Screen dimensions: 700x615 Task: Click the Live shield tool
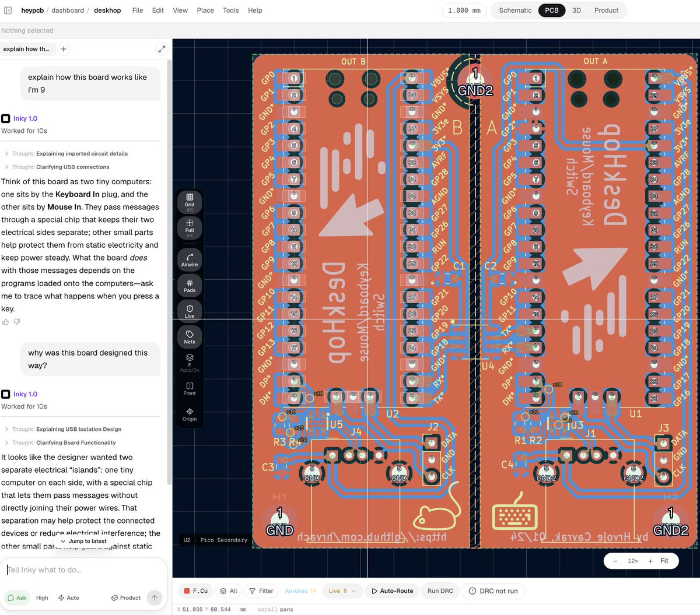pyautogui.click(x=190, y=311)
